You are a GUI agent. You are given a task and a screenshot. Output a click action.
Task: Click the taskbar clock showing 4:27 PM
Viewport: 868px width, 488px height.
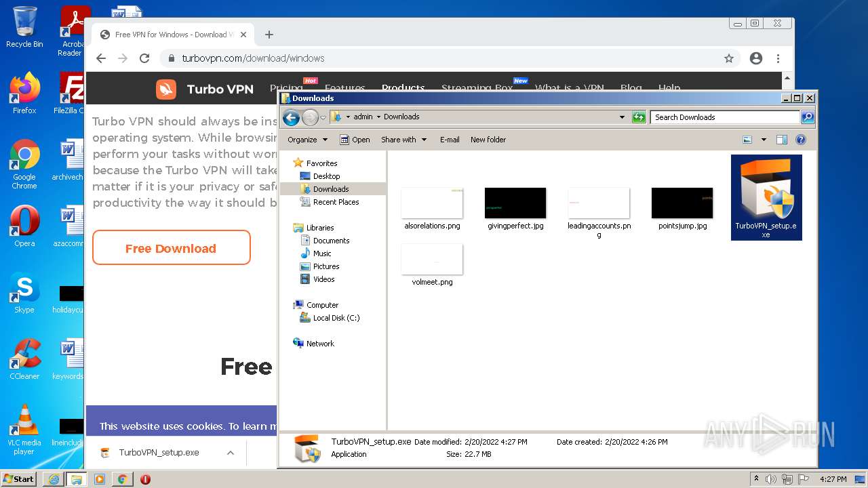tap(833, 479)
